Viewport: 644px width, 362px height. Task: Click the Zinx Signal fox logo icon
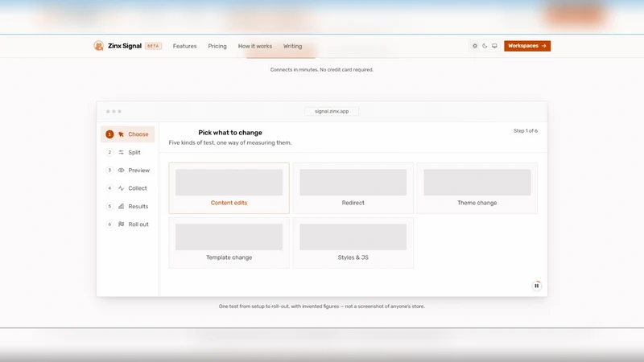point(98,46)
